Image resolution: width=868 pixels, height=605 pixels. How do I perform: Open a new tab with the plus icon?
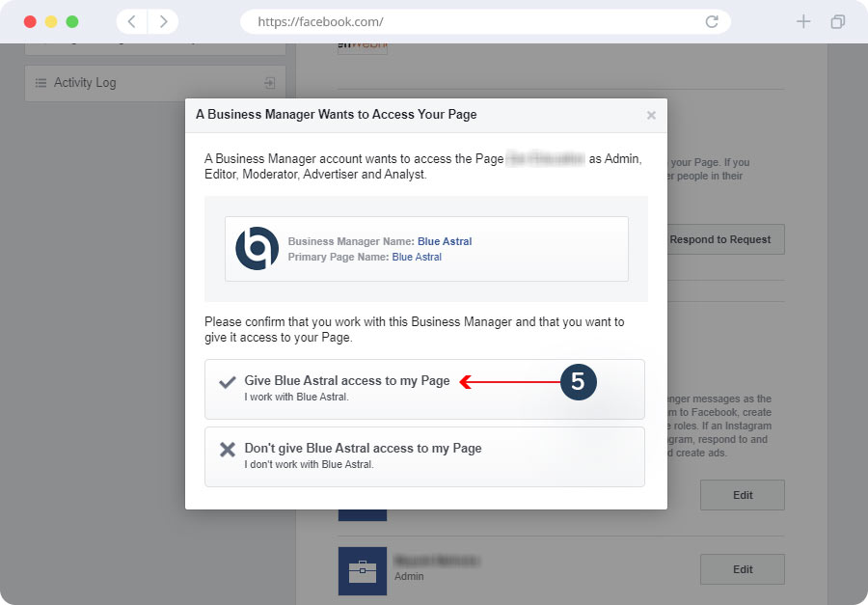[803, 21]
